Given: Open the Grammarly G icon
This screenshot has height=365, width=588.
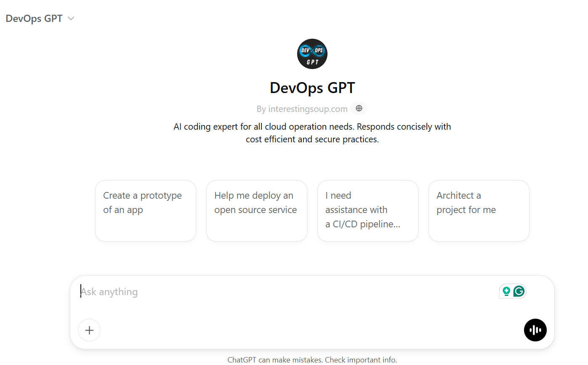Looking at the screenshot, I should 519,291.
